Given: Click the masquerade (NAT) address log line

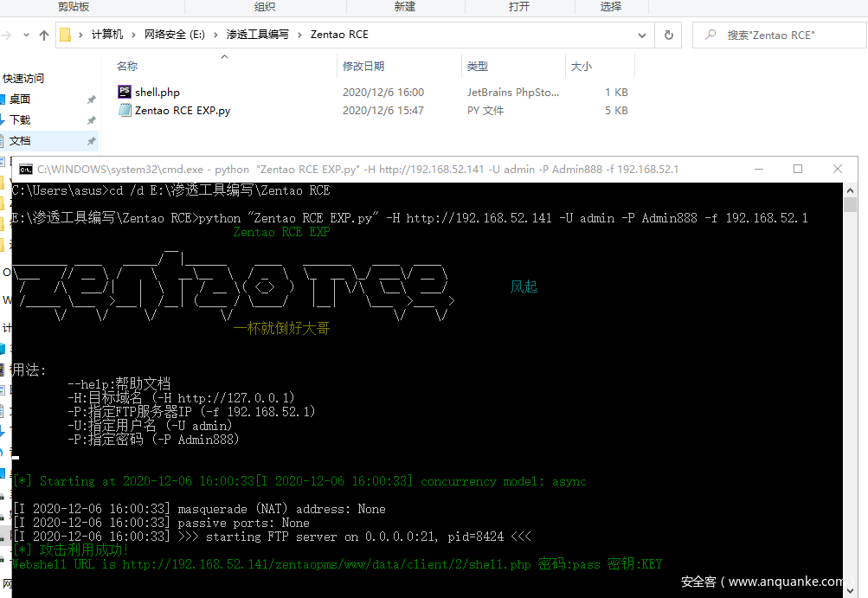Looking at the screenshot, I should pyautogui.click(x=199, y=509).
